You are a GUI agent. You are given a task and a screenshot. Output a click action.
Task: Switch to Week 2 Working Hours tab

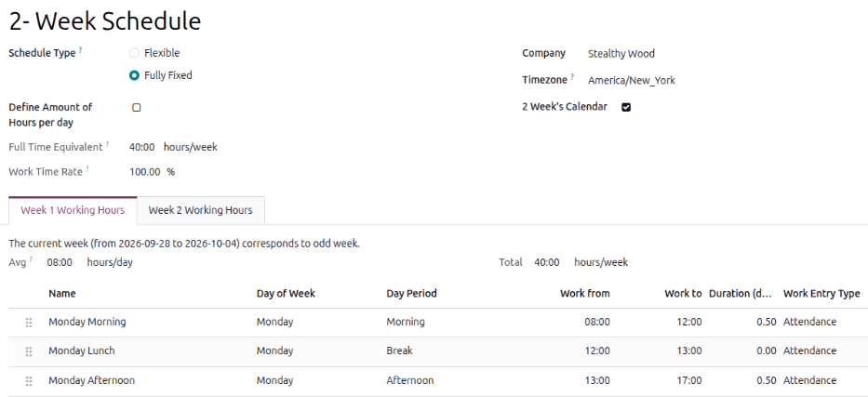pos(200,211)
